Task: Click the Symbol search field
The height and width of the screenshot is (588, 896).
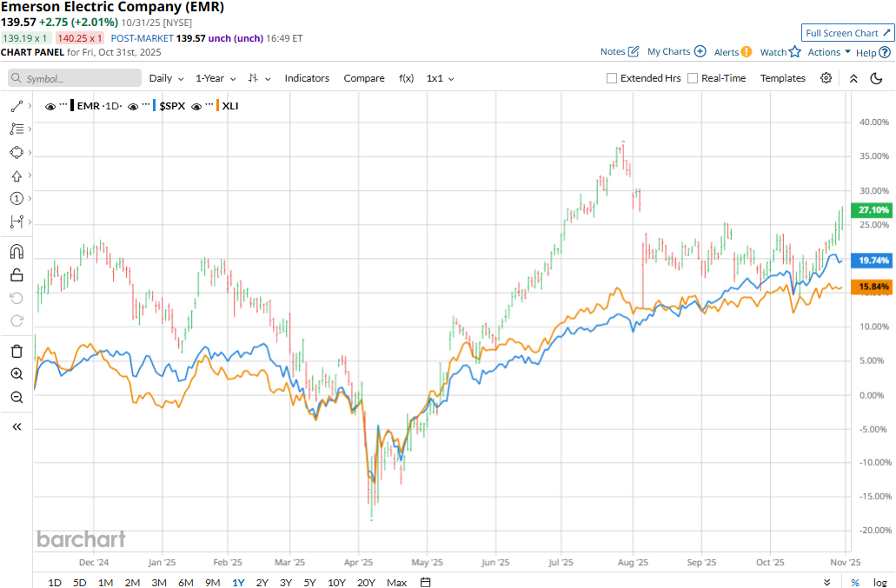Action: click(x=75, y=78)
